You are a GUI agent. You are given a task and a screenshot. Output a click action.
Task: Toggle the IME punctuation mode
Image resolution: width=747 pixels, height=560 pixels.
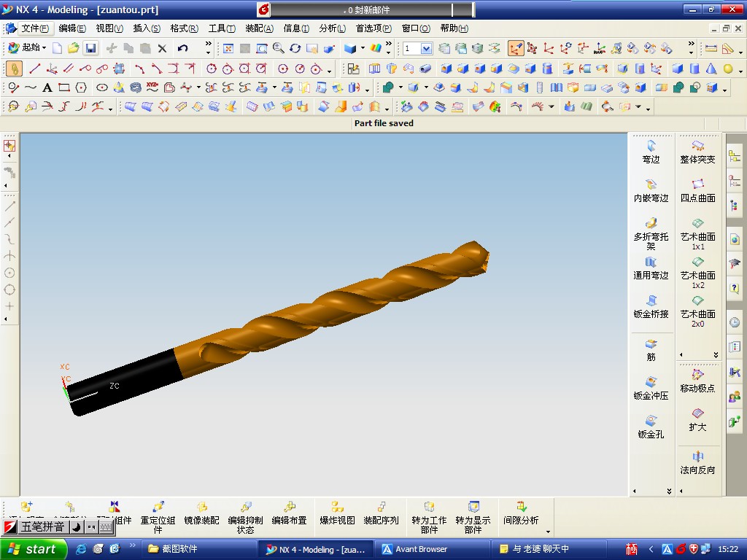coord(91,526)
